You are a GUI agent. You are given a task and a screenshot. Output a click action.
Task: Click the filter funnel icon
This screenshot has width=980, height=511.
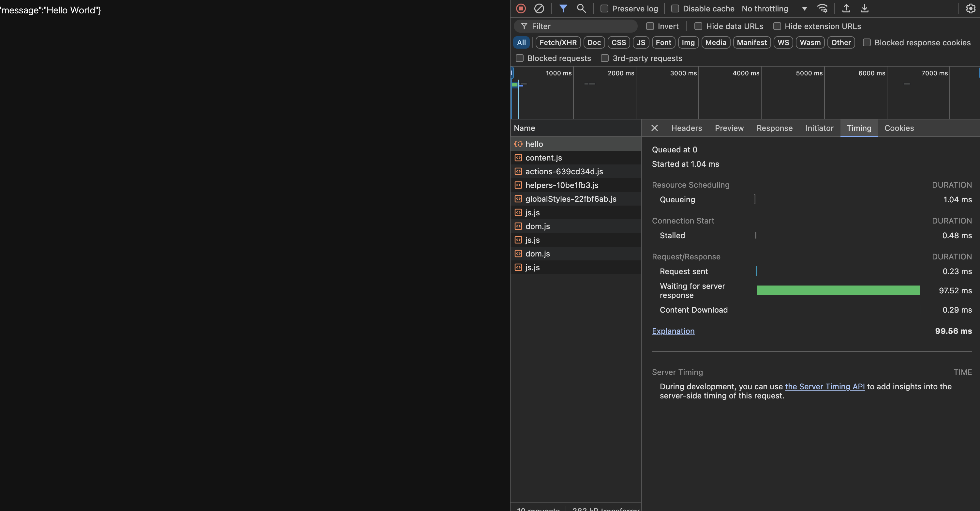[x=561, y=8]
